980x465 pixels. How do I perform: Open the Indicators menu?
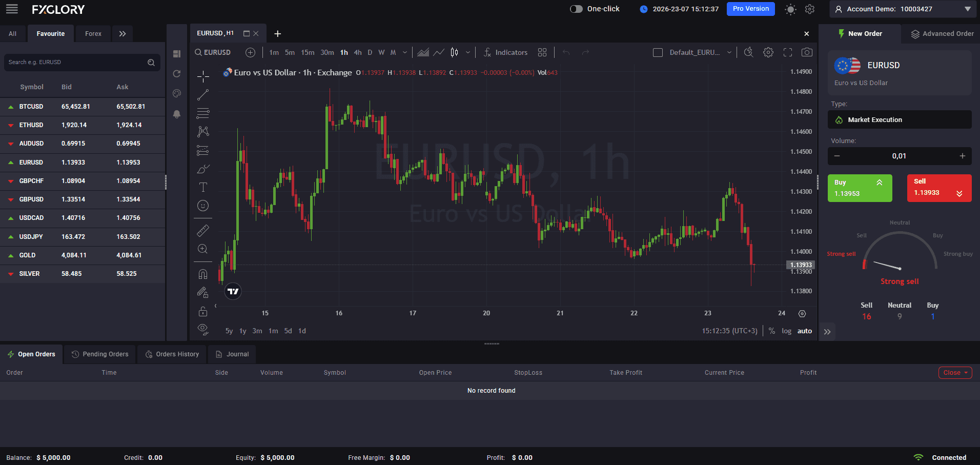[505, 52]
